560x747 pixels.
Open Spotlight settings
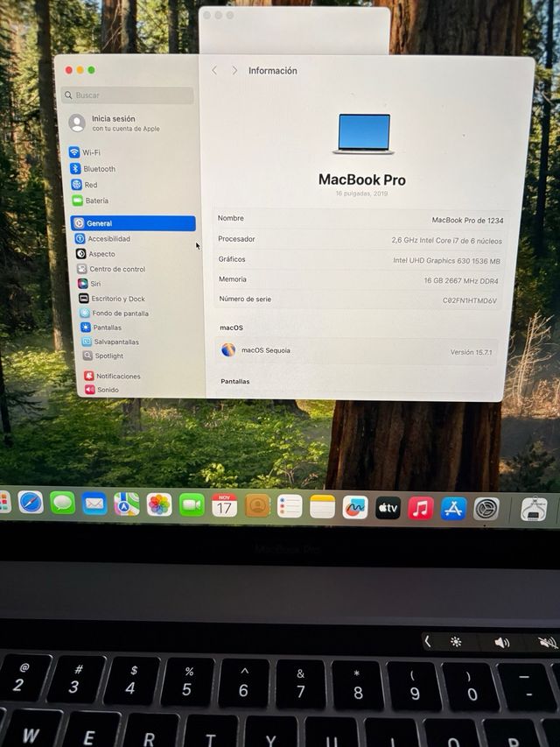coord(103,356)
